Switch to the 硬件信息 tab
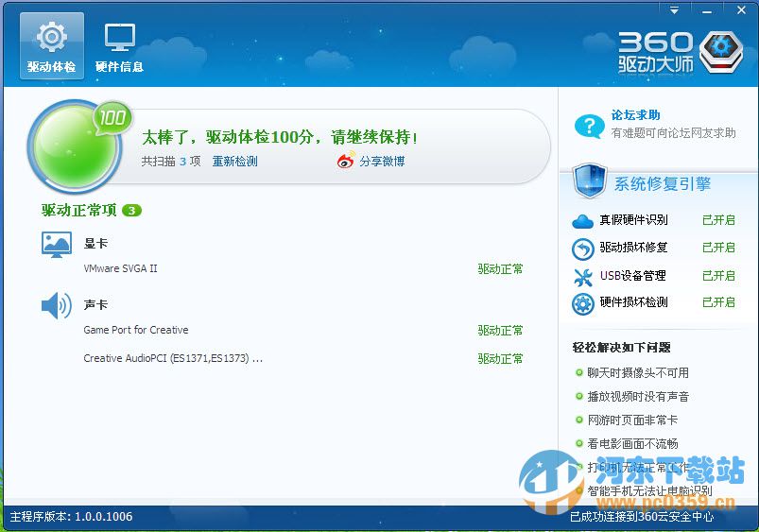 [x=119, y=46]
